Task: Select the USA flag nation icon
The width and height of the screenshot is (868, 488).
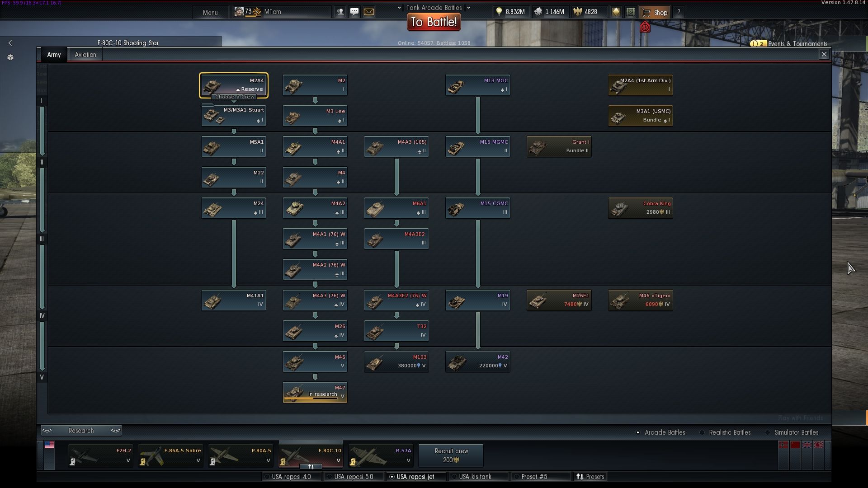Action: point(49,445)
